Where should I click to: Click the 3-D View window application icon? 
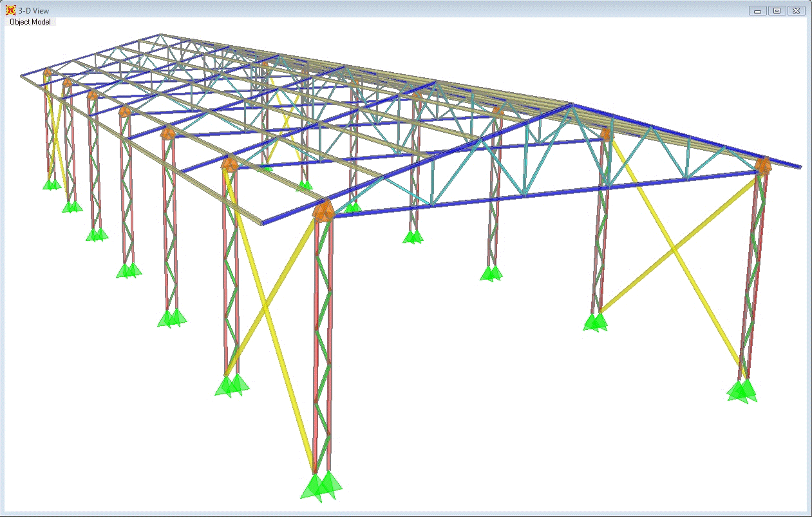[x=10, y=10]
